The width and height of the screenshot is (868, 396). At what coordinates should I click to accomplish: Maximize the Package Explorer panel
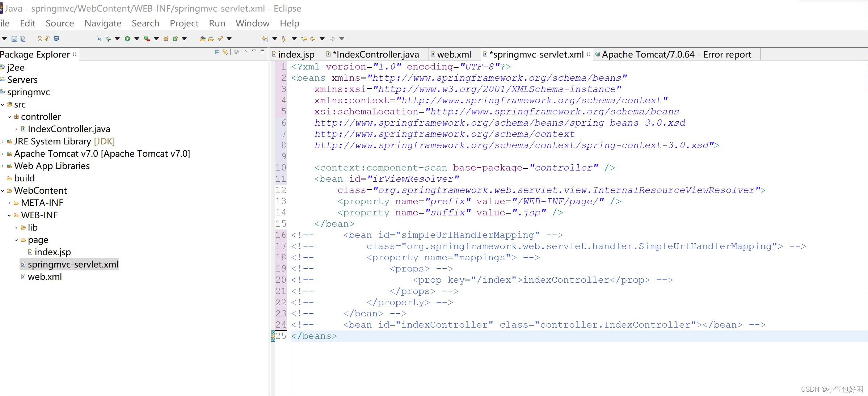[262, 51]
